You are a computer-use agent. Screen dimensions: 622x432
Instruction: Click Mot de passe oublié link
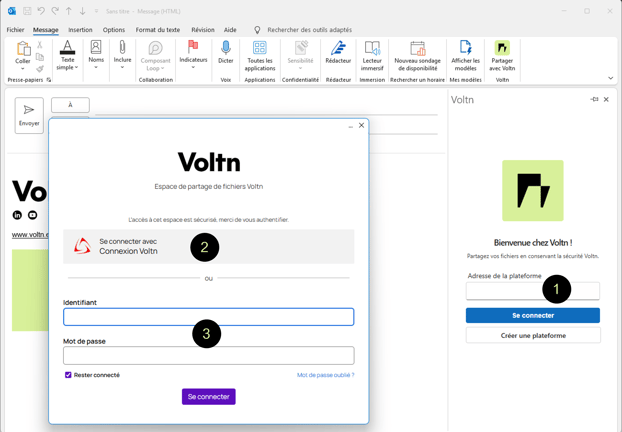[326, 375]
